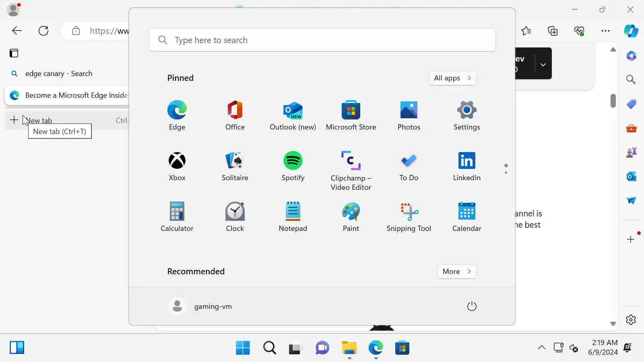Open the gaming-vm user account menu
This screenshot has height=362, width=644.
point(200,306)
